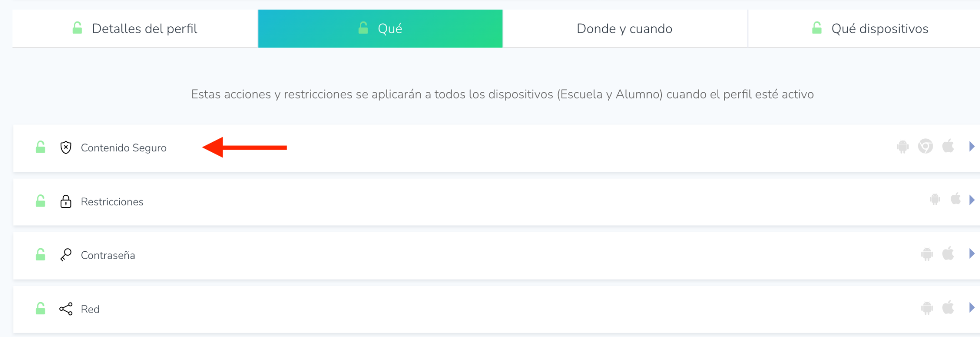Toggle the green lock on Contenido Seguro row

point(41,147)
